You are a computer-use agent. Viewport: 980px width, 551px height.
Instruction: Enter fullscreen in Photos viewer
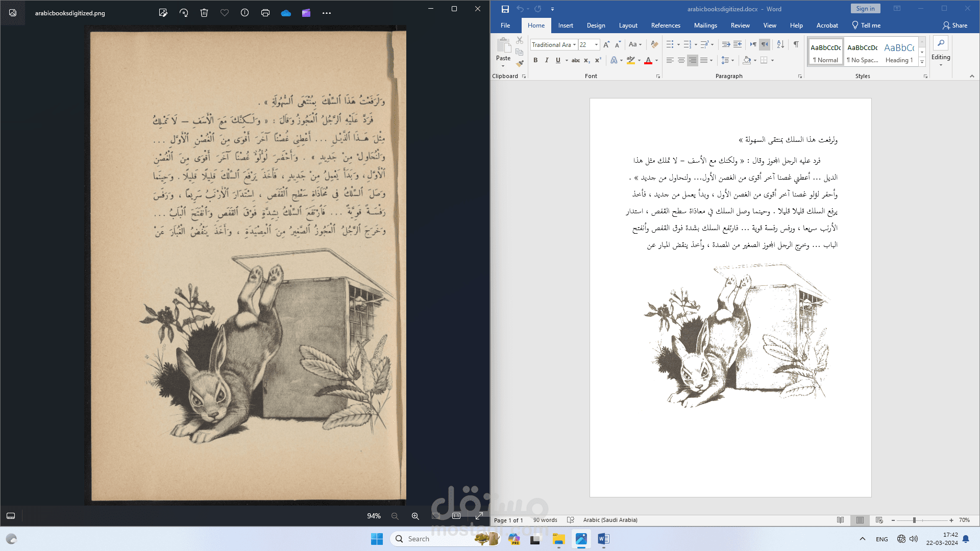pos(479,516)
